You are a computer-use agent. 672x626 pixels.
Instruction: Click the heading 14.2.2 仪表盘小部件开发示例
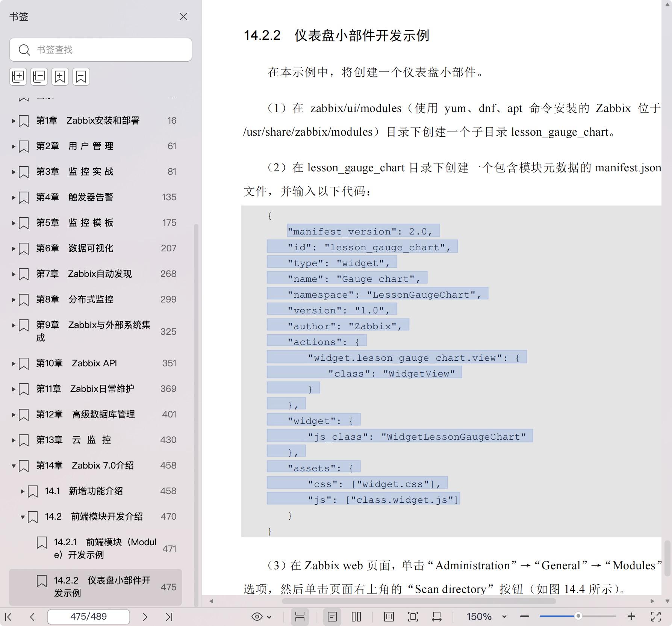(x=336, y=35)
